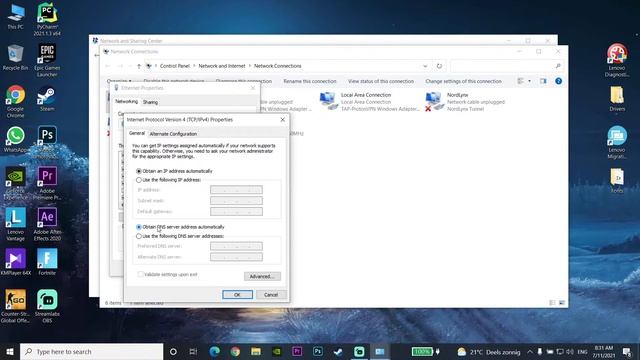640x360 pixels.
Task: Cancel the IPv4 Properties dialog
Action: point(271,295)
